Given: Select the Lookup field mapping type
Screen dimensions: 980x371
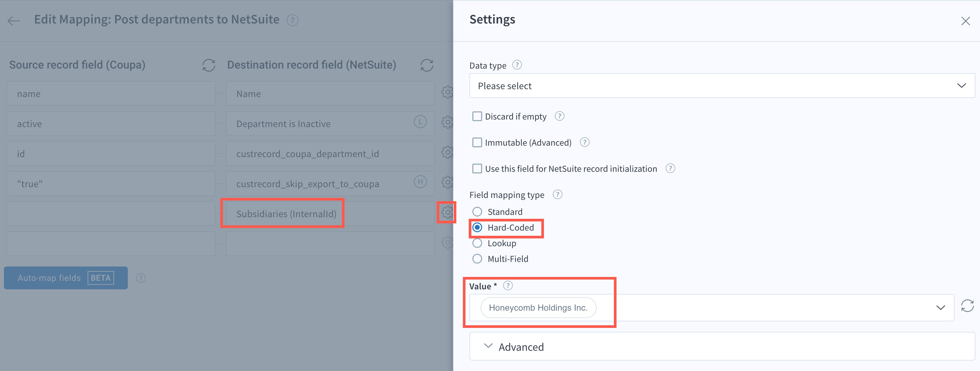Looking at the screenshot, I should [x=477, y=243].
